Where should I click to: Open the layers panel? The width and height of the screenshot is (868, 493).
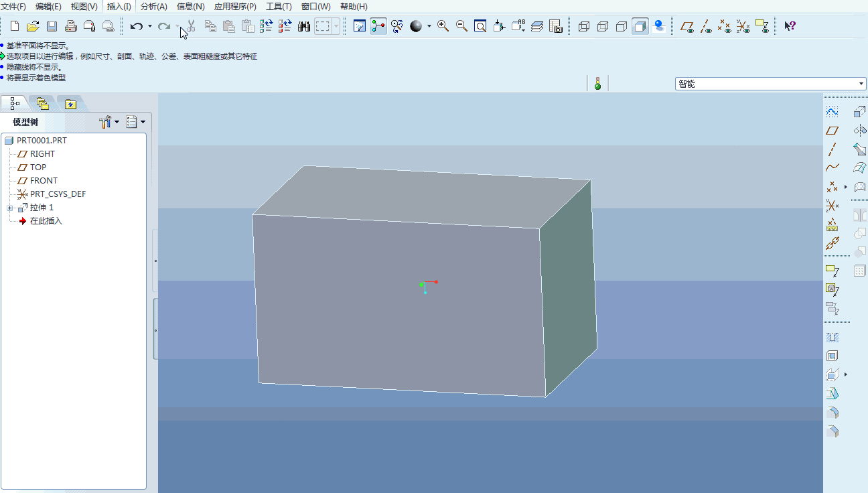536,26
